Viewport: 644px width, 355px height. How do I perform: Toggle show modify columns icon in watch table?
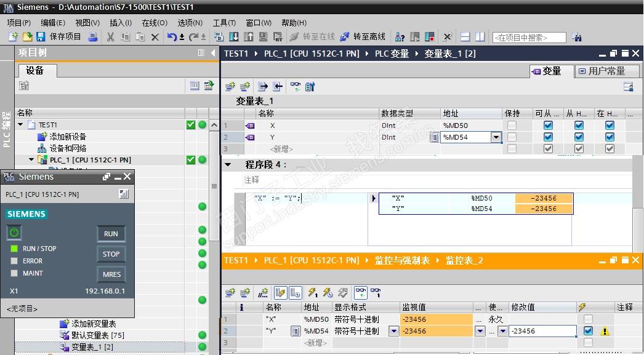click(x=281, y=293)
